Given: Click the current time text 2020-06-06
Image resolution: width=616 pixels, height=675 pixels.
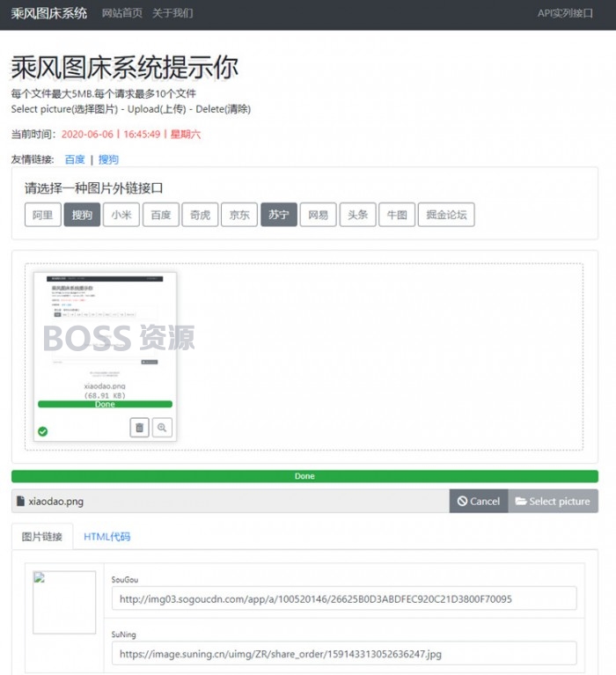Looking at the screenshot, I should point(87,135).
